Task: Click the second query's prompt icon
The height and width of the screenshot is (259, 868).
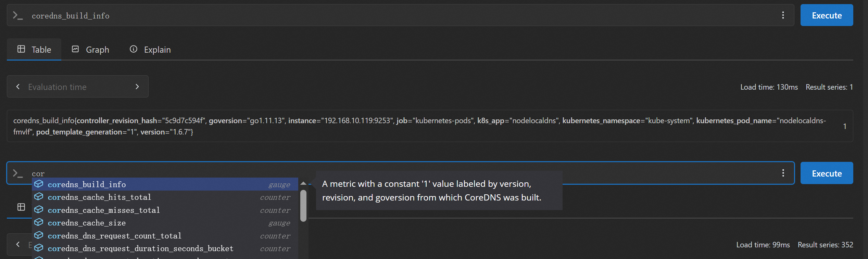Action: coord(17,173)
